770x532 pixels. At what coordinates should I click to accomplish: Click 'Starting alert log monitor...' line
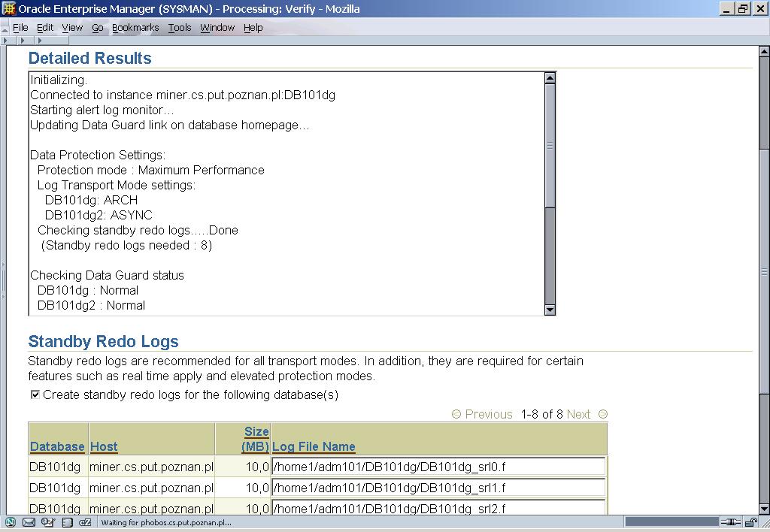pos(102,110)
